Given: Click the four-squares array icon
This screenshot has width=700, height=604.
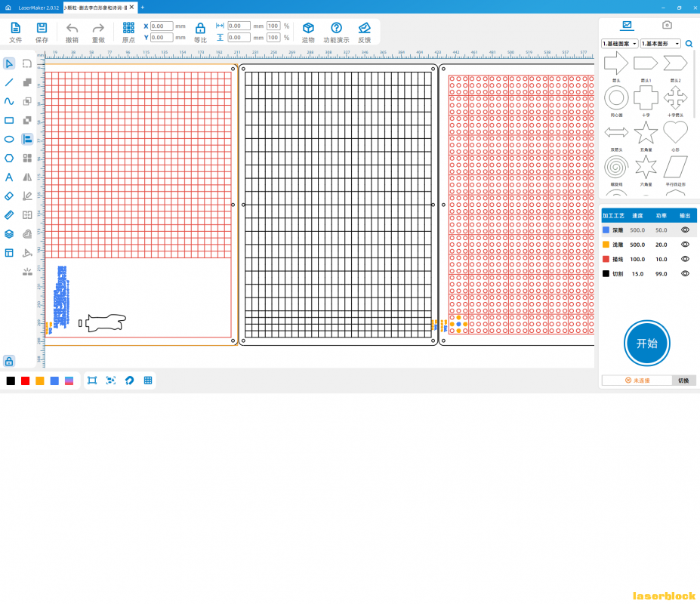Looking at the screenshot, I should click(x=27, y=158).
